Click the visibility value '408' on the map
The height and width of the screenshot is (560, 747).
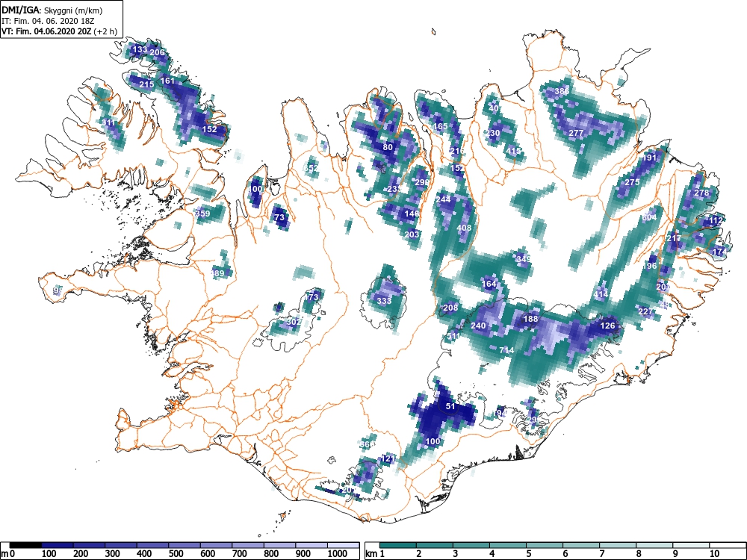click(x=464, y=228)
